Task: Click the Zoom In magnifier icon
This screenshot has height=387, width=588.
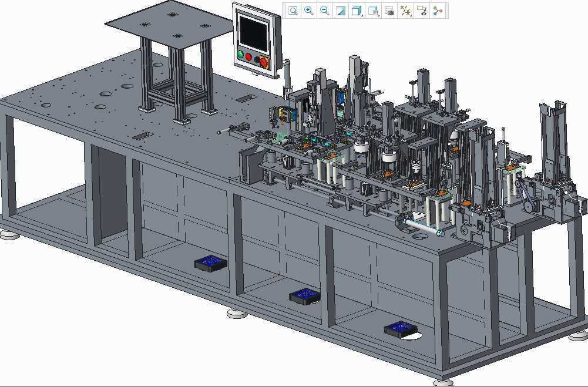Action: click(x=308, y=11)
